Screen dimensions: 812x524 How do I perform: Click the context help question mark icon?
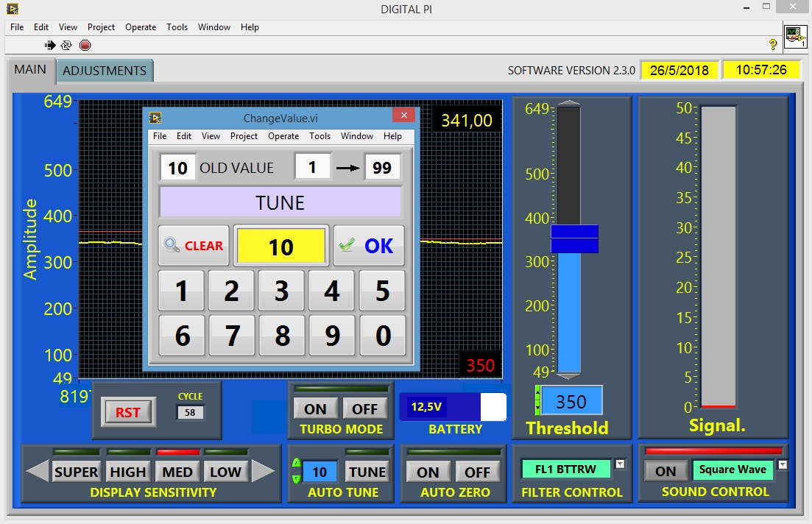tap(773, 45)
